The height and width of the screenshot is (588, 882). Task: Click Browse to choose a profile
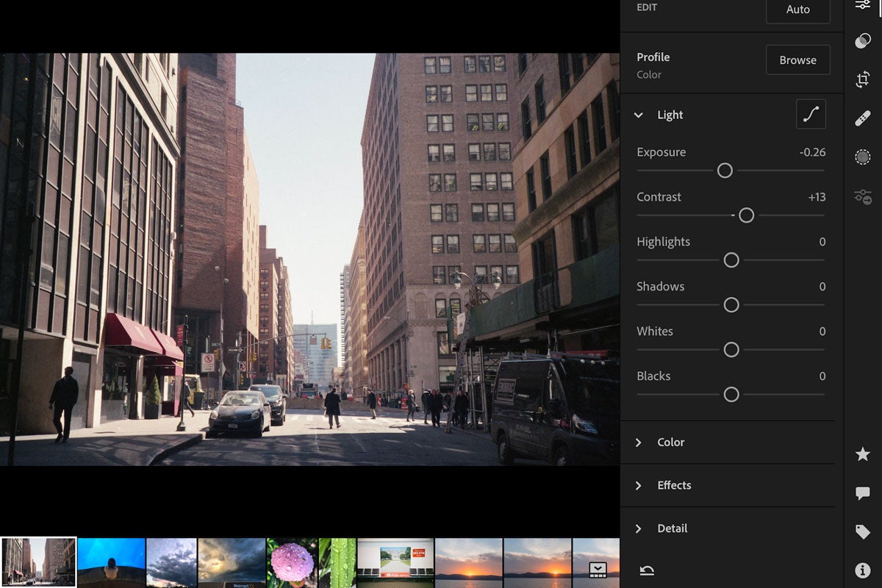pyautogui.click(x=797, y=60)
